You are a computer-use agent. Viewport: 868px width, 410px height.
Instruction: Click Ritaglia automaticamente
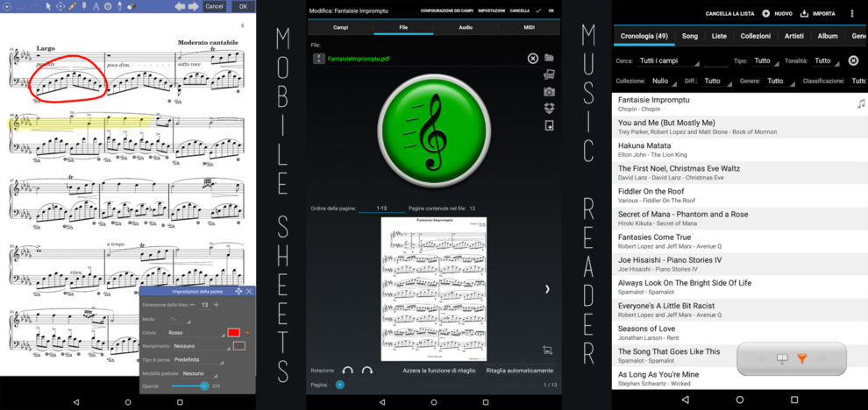519,371
